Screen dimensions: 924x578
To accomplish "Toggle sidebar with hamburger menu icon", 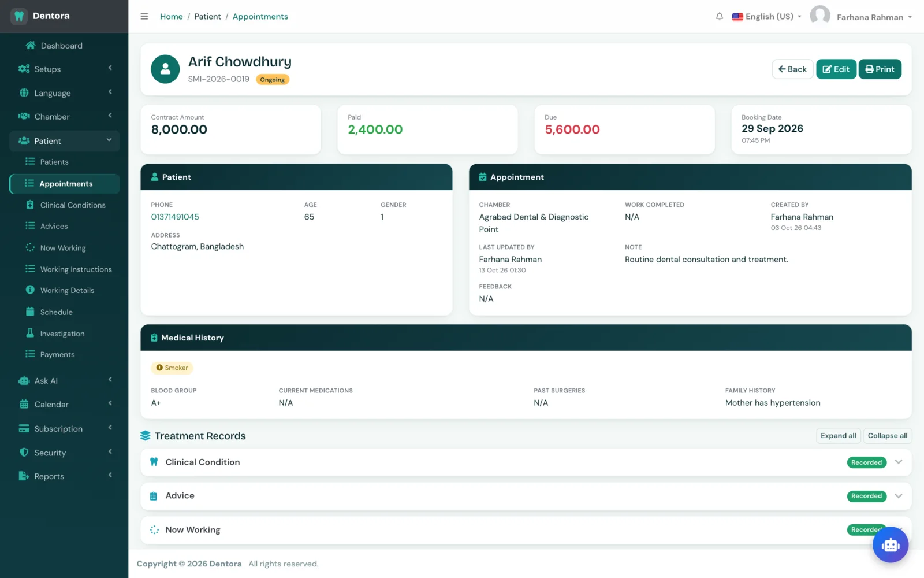I will (144, 17).
